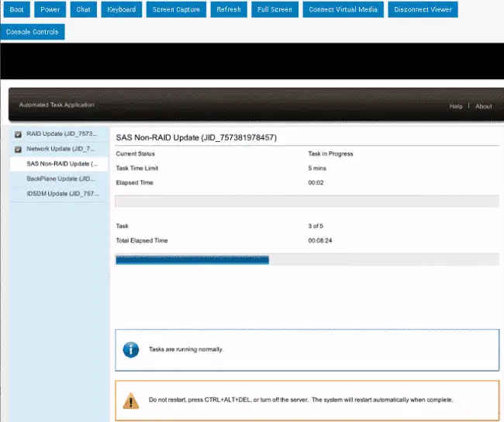Click the Network Update completed status icon
Image resolution: width=504 pixels, height=422 pixels.
click(18, 149)
